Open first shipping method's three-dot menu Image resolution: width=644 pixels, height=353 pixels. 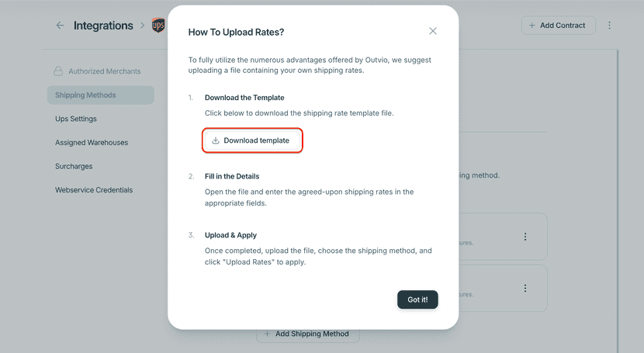click(525, 237)
